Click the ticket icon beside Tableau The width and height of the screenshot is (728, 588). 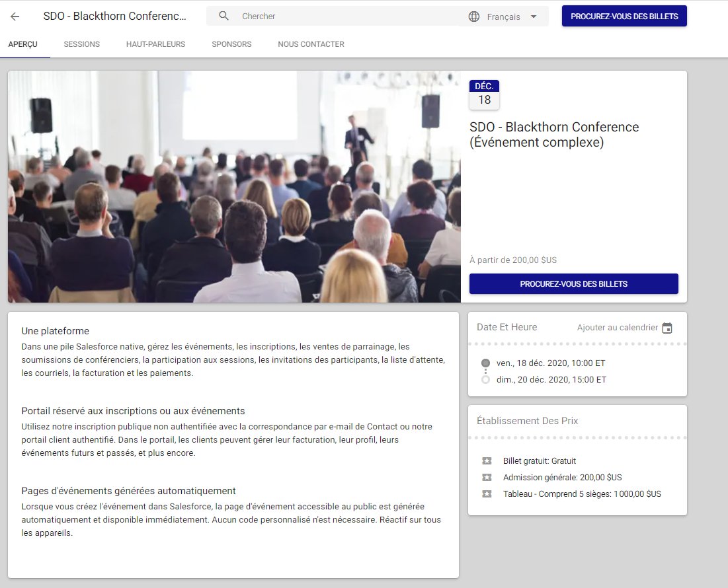[487, 494]
